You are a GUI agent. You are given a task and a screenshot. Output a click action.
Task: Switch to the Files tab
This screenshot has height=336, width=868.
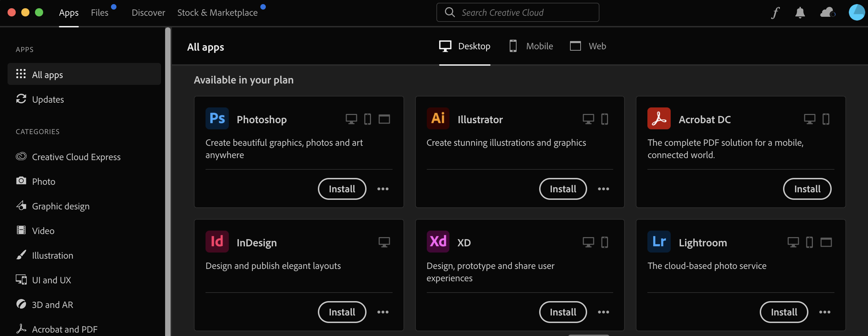click(x=100, y=13)
